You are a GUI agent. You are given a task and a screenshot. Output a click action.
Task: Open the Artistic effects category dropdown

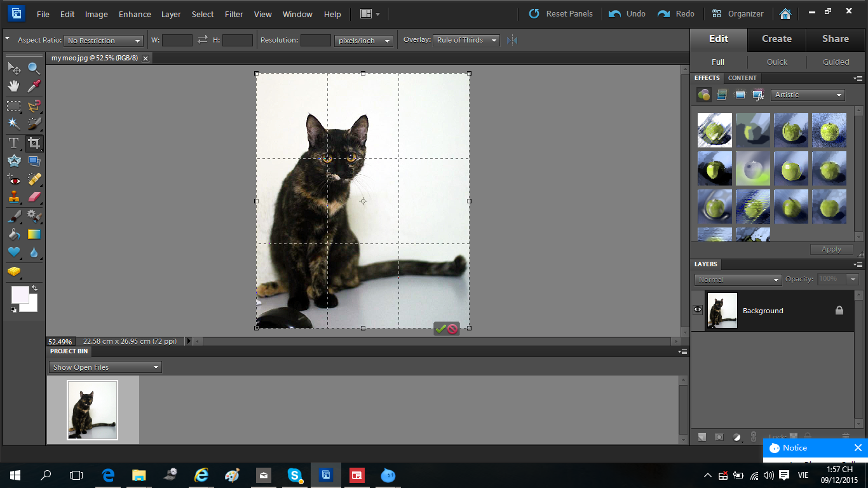(808, 95)
